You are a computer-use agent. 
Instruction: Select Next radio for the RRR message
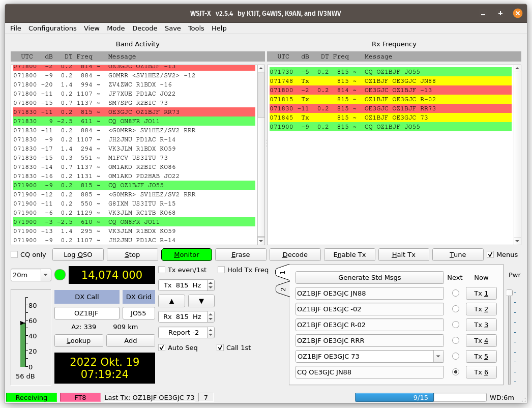(x=455, y=340)
